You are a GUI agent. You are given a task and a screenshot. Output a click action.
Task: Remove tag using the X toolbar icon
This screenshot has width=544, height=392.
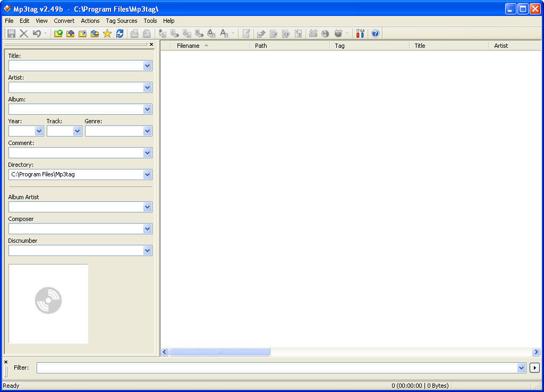point(24,33)
